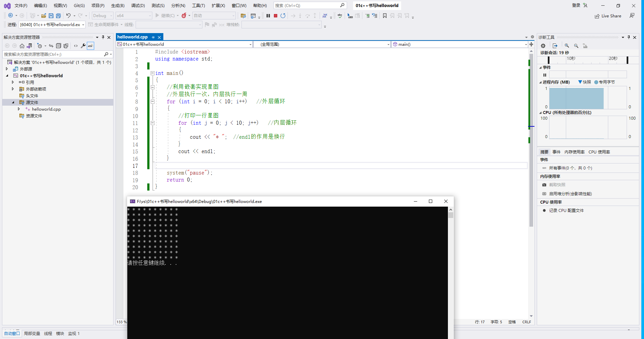Open the 文件(F) menu
This screenshot has height=339, width=644.
[21, 6]
